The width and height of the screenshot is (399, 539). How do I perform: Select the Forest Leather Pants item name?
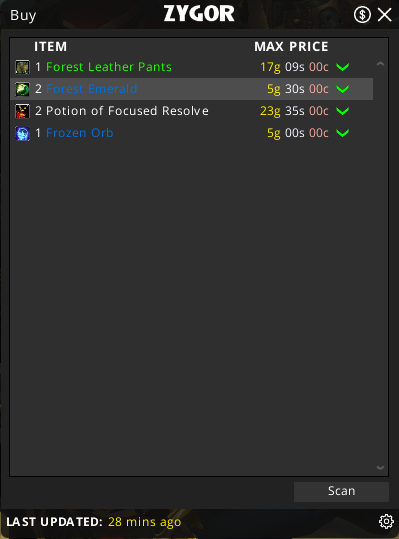pos(109,67)
